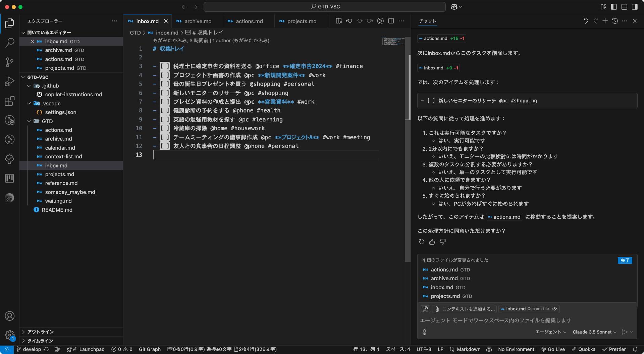Close the inbox.md tab
Screen dimensions: 644x354
166,21
